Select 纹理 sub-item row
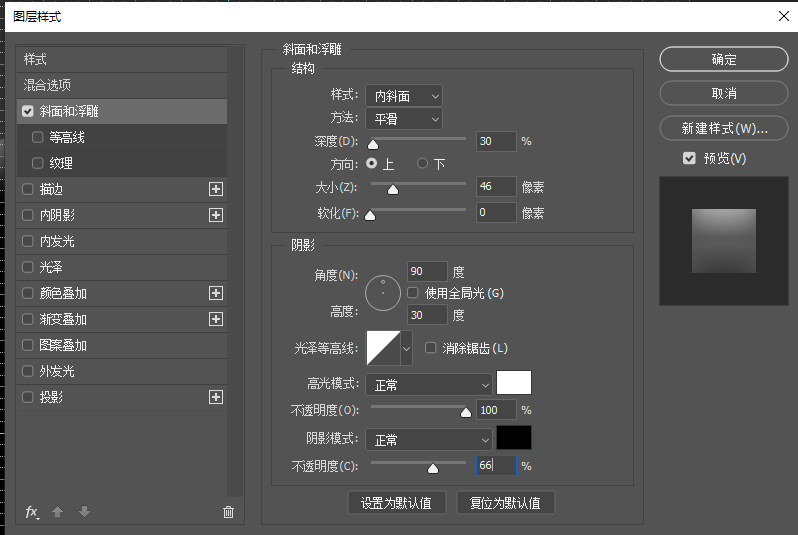 (122, 163)
